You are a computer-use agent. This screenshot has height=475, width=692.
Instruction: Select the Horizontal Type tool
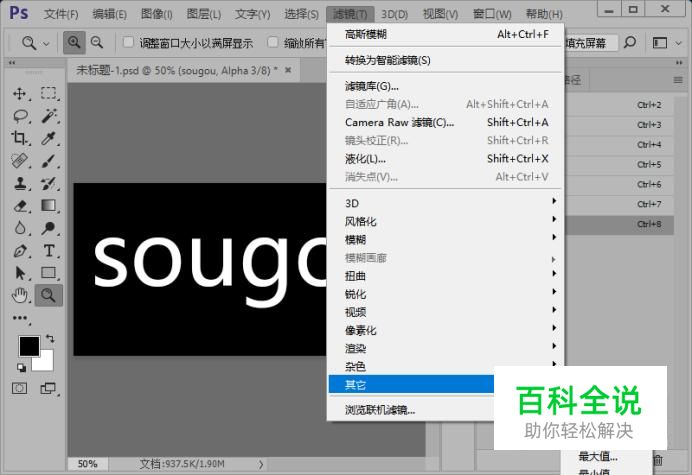(x=49, y=251)
